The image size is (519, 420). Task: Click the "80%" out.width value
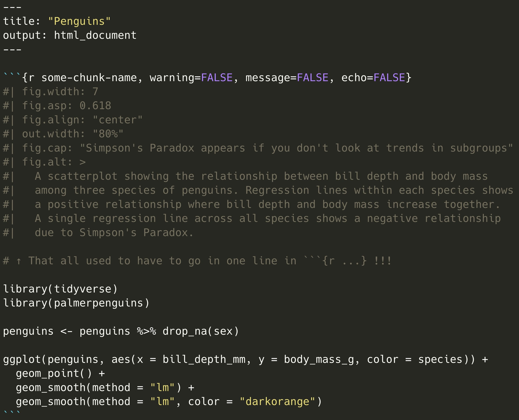point(108,134)
